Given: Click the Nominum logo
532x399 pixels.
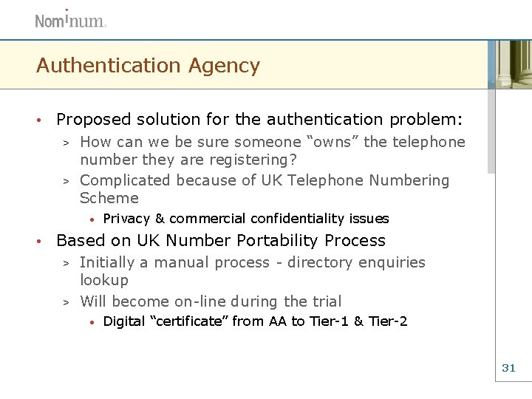Looking at the screenshot, I should tap(71, 19).
